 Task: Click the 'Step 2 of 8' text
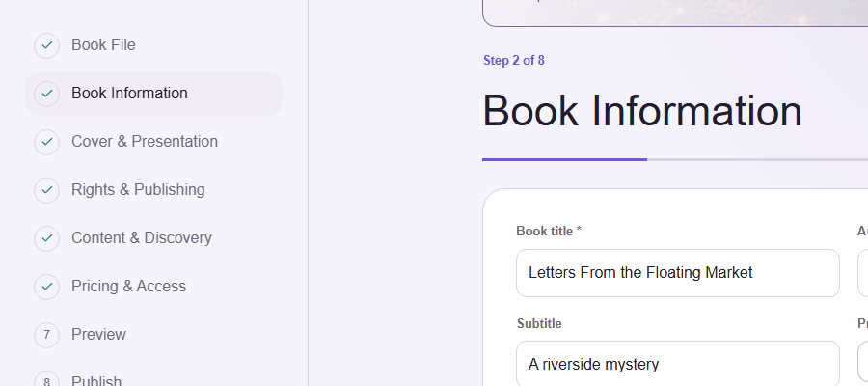[x=514, y=61]
